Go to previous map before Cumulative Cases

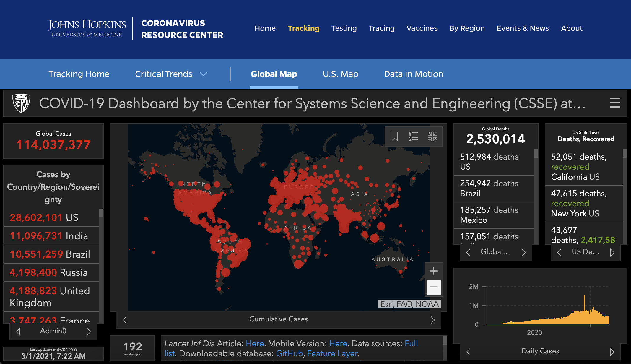[x=125, y=320]
